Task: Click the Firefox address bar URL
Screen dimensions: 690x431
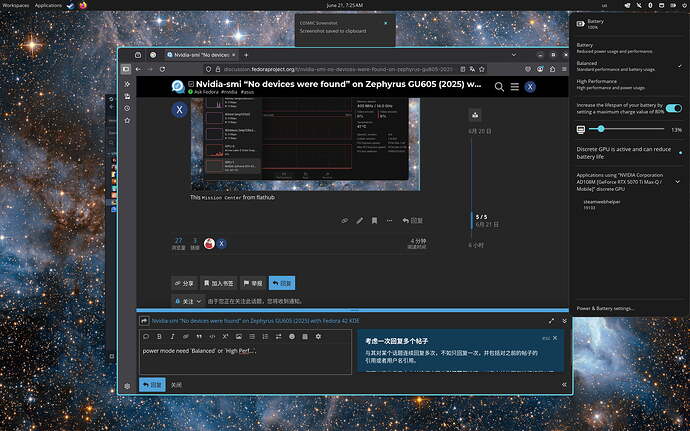Action: [x=338, y=69]
